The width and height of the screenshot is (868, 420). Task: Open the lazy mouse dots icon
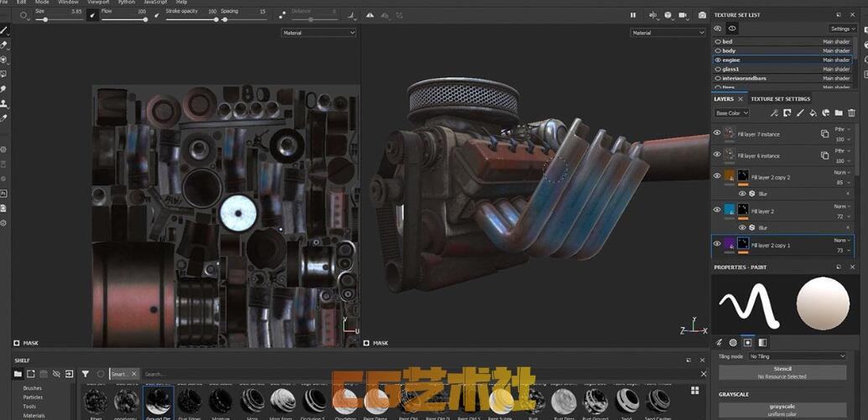[283, 15]
